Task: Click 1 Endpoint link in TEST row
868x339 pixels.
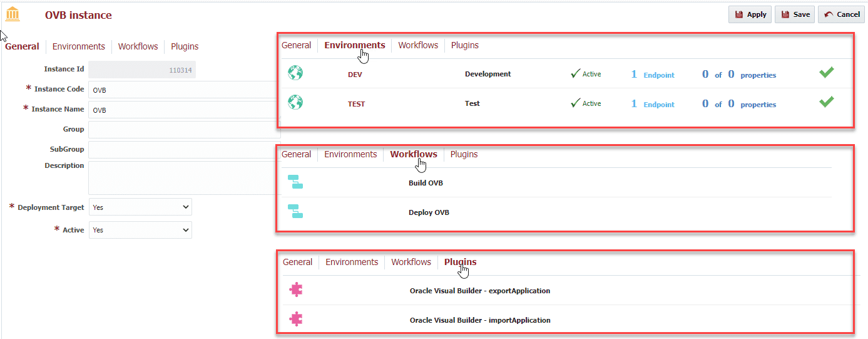Action: click(x=653, y=104)
